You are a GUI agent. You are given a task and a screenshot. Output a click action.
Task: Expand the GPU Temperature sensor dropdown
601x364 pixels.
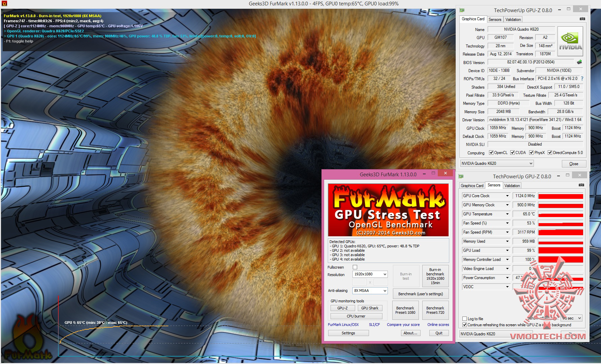coord(507,214)
